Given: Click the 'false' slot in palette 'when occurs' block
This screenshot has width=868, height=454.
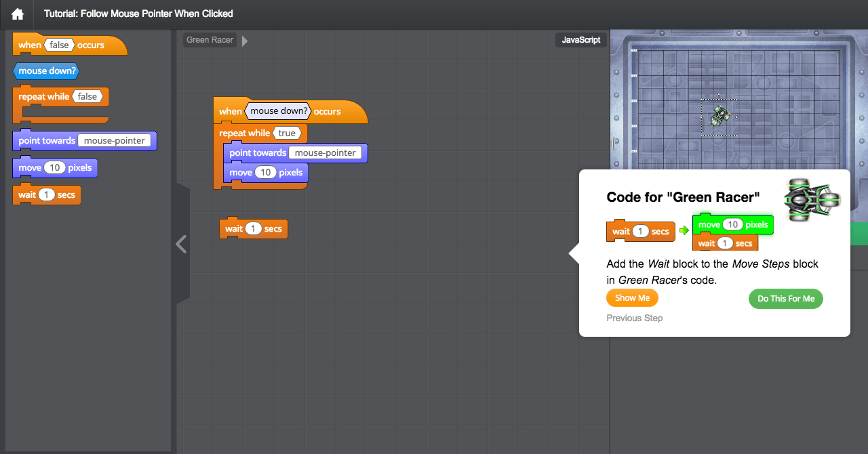Looking at the screenshot, I should 59,45.
